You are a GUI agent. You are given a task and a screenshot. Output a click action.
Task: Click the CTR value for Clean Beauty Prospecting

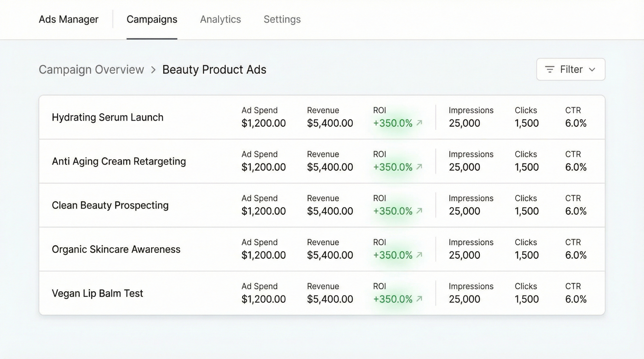pyautogui.click(x=576, y=211)
